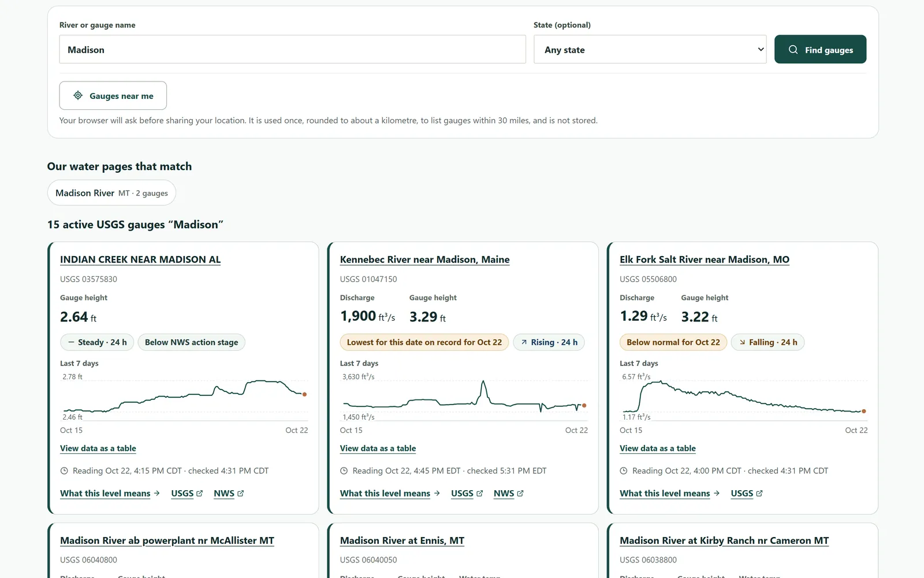Click the Gauges near me button
This screenshot has height=578, width=924.
click(x=113, y=95)
